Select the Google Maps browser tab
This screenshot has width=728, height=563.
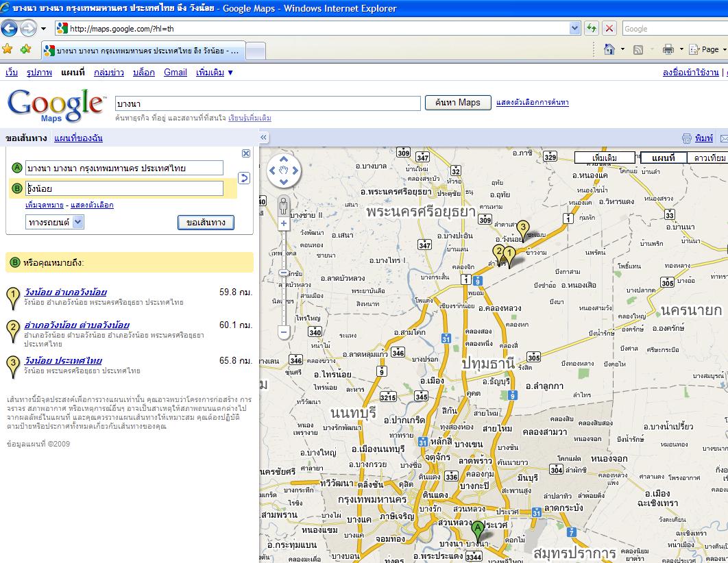[x=143, y=51]
